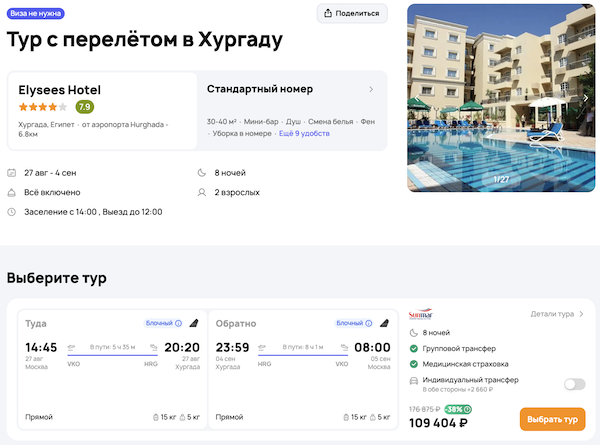Click next photo arrow on hotel image

coord(586,98)
